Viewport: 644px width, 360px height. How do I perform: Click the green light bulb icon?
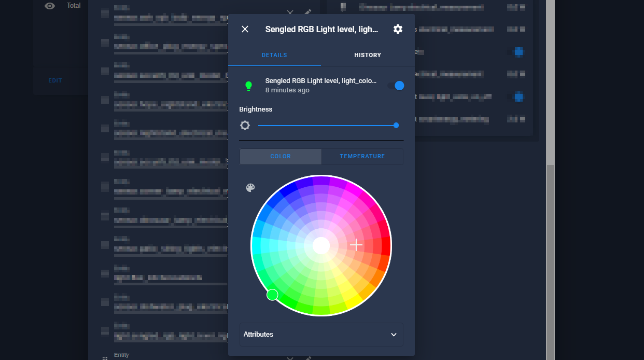pos(248,86)
